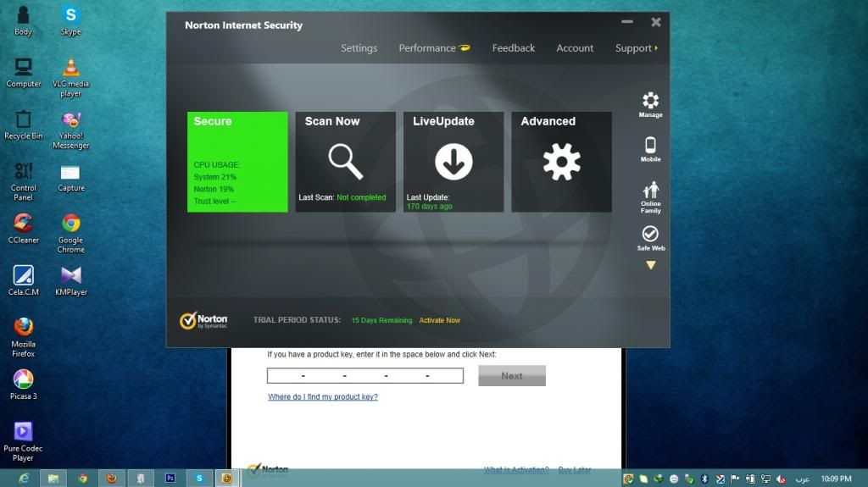Switch to Firefox on the taskbar
Screen dimensions: 868x487
(112, 479)
